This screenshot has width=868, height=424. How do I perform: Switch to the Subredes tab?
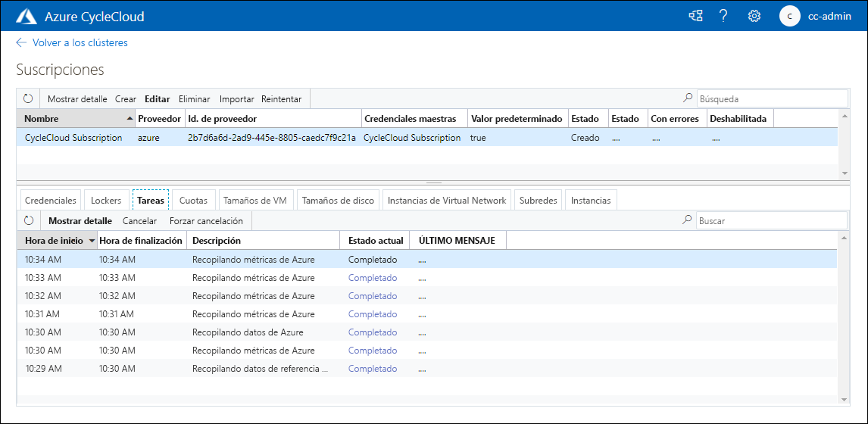click(x=538, y=201)
